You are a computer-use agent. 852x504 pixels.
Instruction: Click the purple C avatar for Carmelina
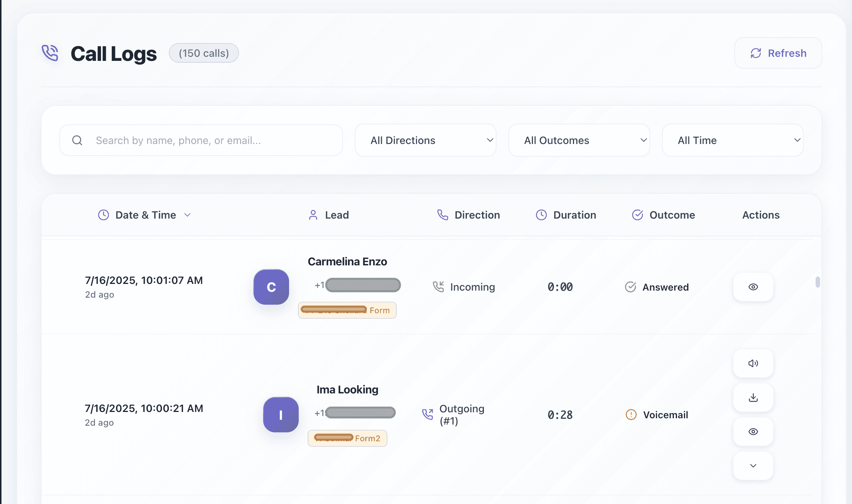[x=271, y=287]
